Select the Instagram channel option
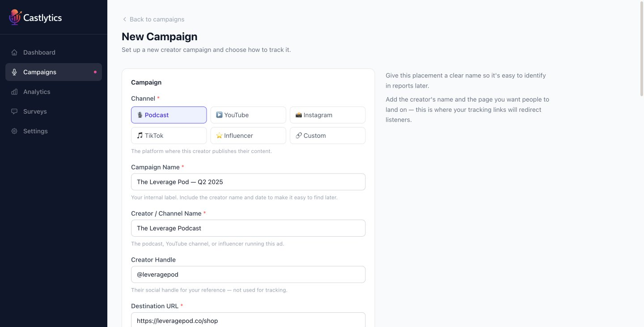Screen dimensions: 644x327 (327, 115)
